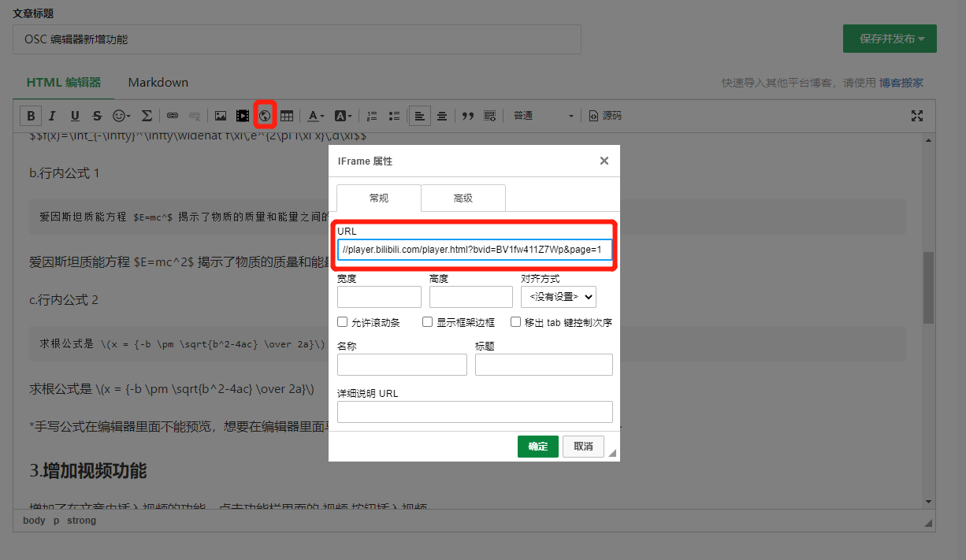Select the body path element
The width and height of the screenshot is (966, 560).
34,521
